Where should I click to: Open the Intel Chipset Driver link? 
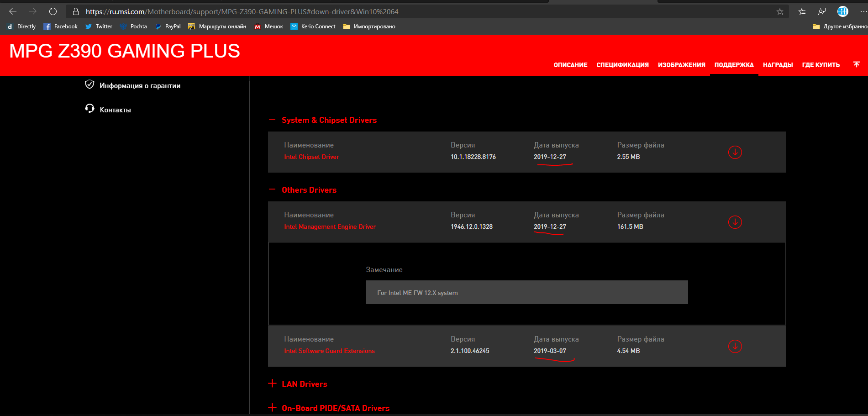pos(311,157)
